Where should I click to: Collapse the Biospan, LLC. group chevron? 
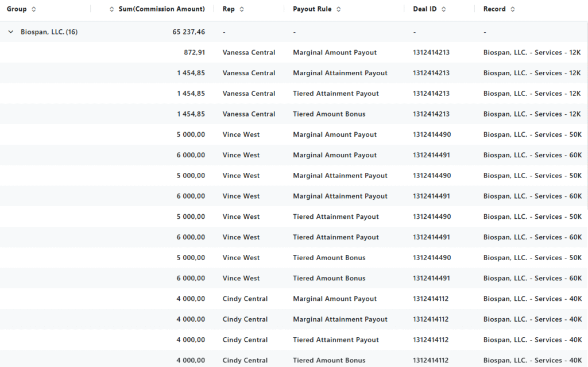tap(10, 32)
